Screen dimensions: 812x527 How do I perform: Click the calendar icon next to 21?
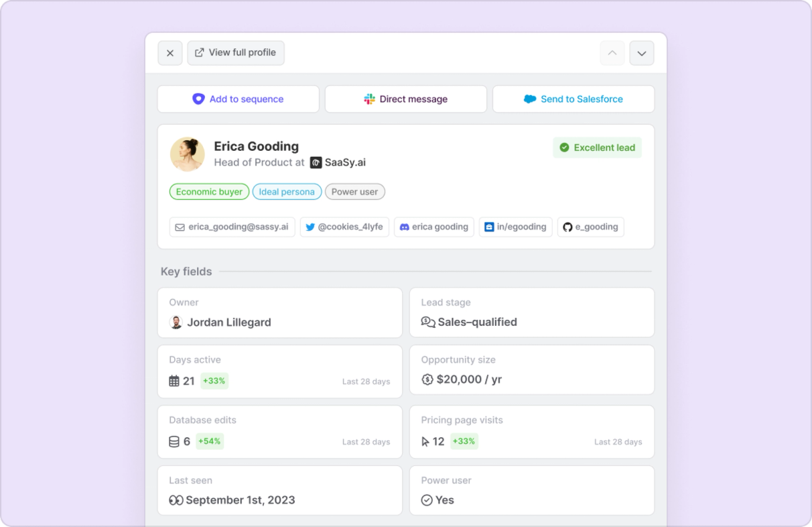174,381
